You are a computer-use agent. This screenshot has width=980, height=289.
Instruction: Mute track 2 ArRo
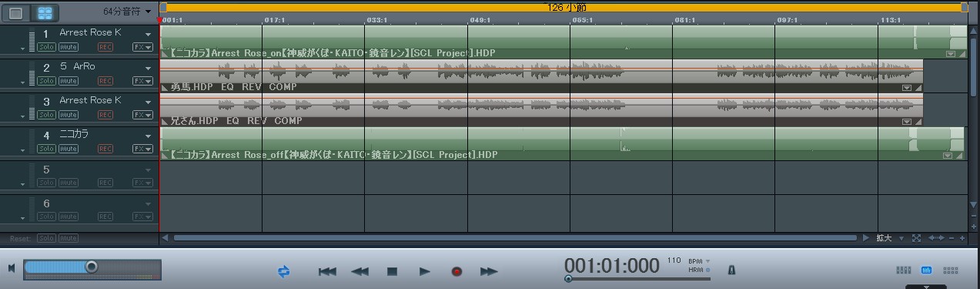click(x=69, y=81)
